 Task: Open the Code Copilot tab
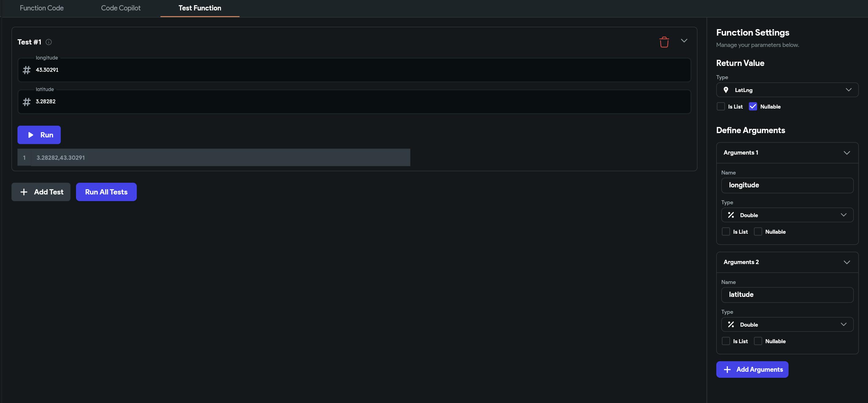[x=121, y=8]
